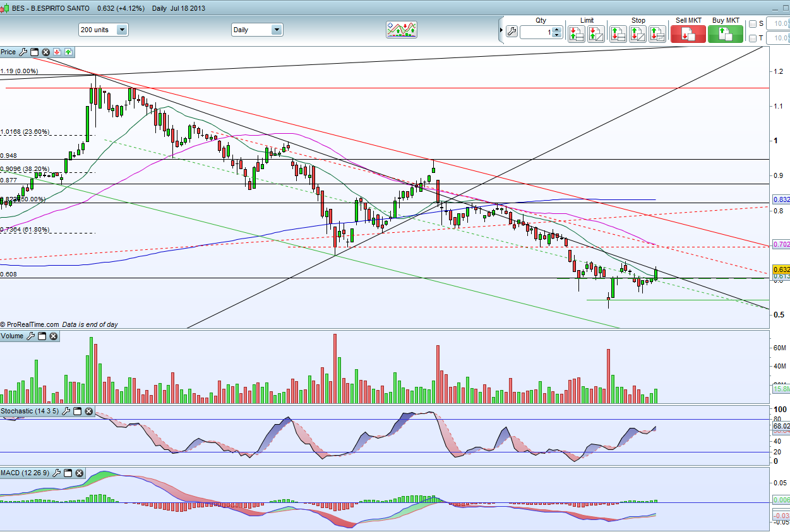Click the Buy MKT green button
Image resolution: width=790 pixels, height=532 pixels.
click(726, 34)
